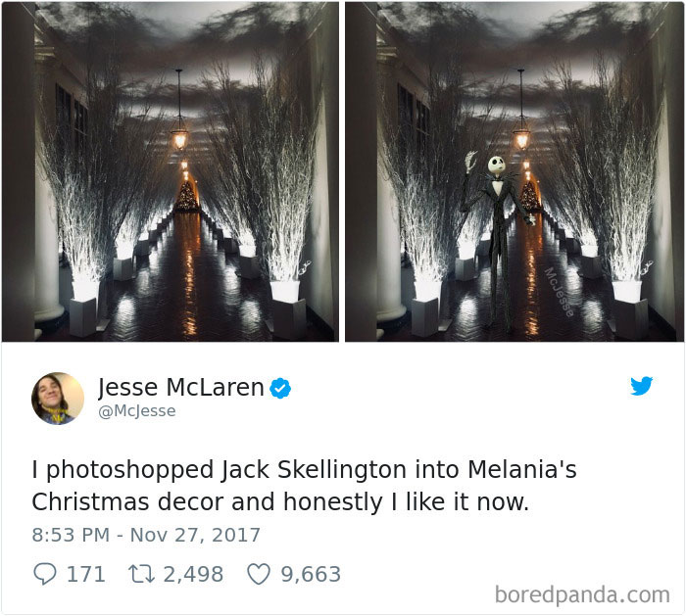Click the Twitter bird logo
The width and height of the screenshot is (686, 616).
[641, 386]
